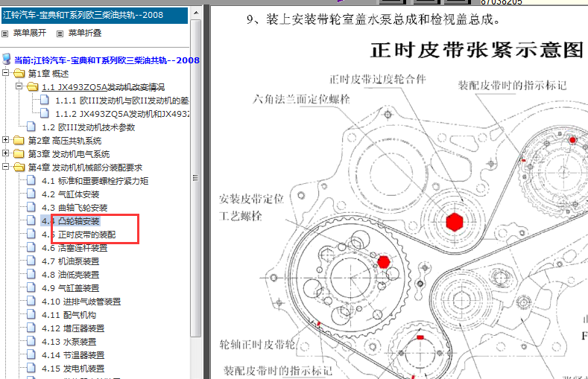Expand all menus via 菜单展开 link
Viewport: 588px width, 379px height.
tap(30, 33)
